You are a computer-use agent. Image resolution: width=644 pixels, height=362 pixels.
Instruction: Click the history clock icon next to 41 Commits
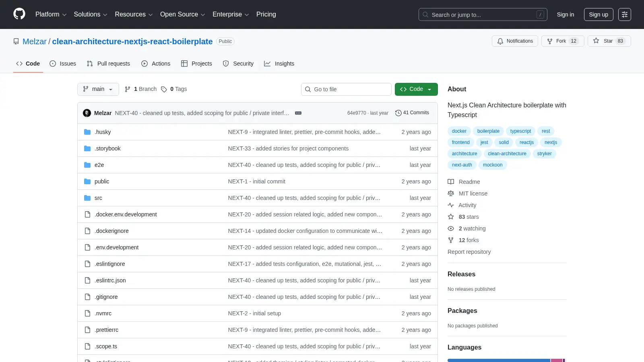(x=398, y=113)
